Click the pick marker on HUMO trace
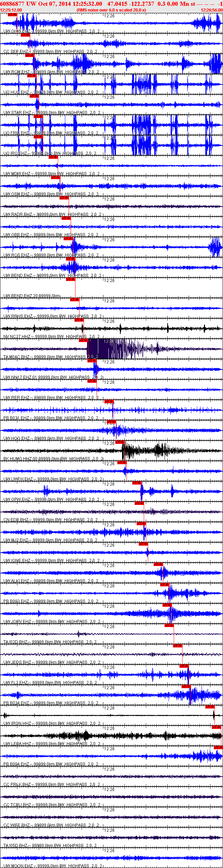 pyautogui.click(x=120, y=442)
